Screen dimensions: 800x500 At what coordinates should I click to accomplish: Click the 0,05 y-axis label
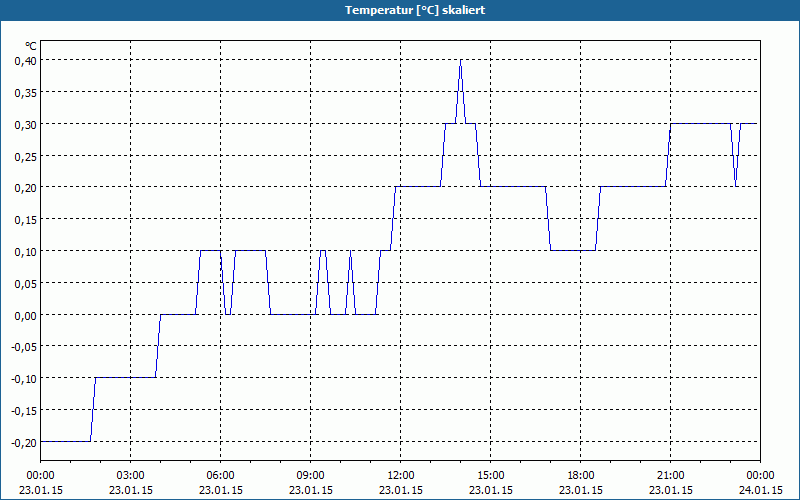pos(26,283)
